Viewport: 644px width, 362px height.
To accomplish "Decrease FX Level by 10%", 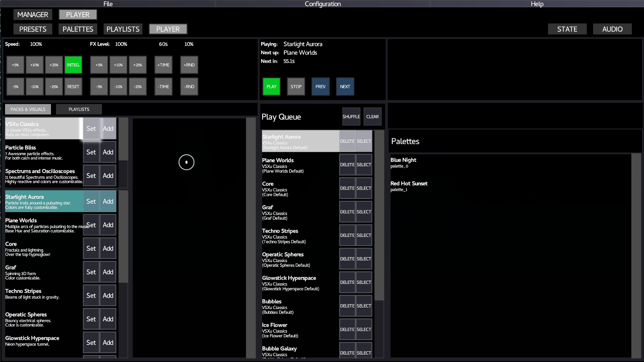I will pyautogui.click(x=118, y=86).
